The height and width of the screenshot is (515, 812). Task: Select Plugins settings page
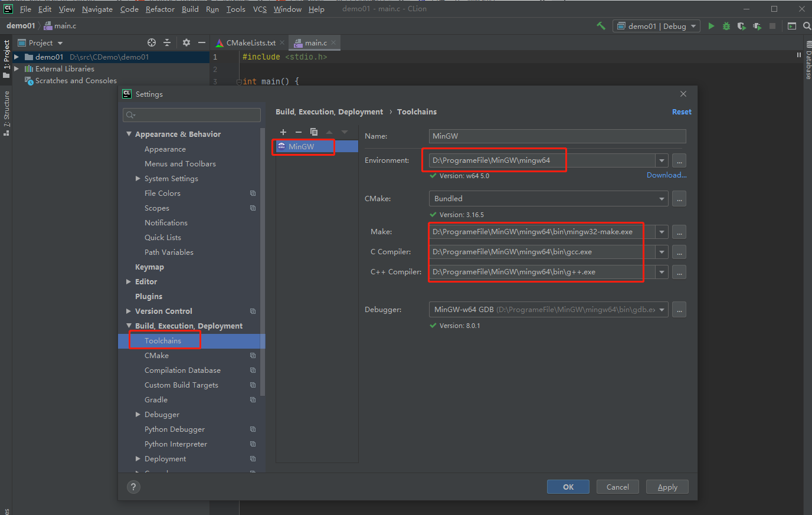149,296
